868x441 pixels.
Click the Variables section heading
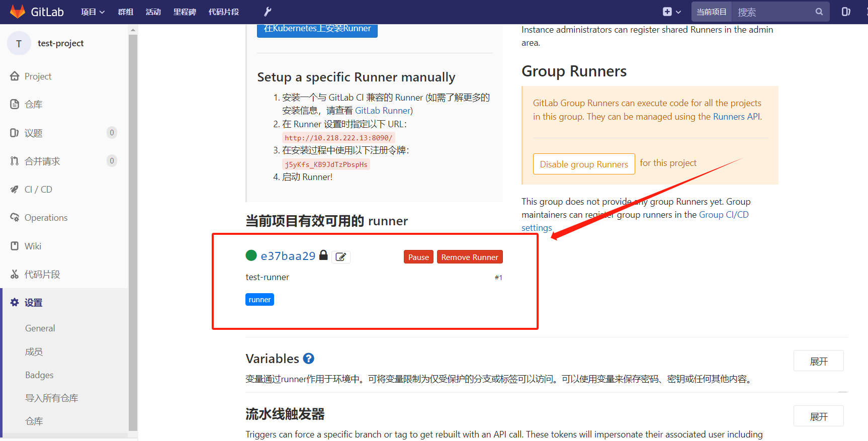point(272,359)
